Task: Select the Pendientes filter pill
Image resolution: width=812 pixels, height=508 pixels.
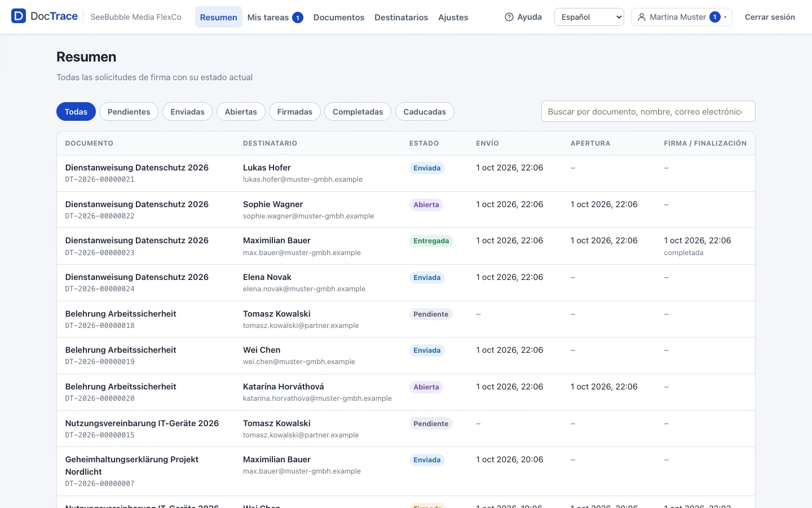Action: tap(129, 112)
